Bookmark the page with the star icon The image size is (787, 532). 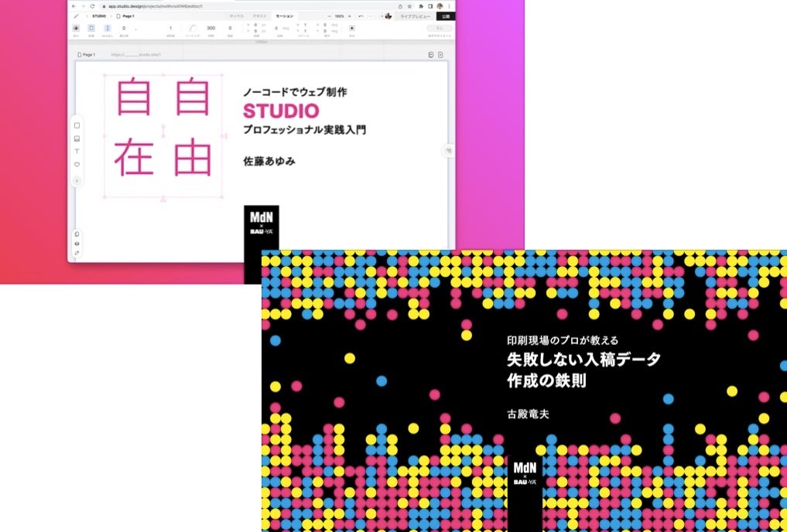409,6
